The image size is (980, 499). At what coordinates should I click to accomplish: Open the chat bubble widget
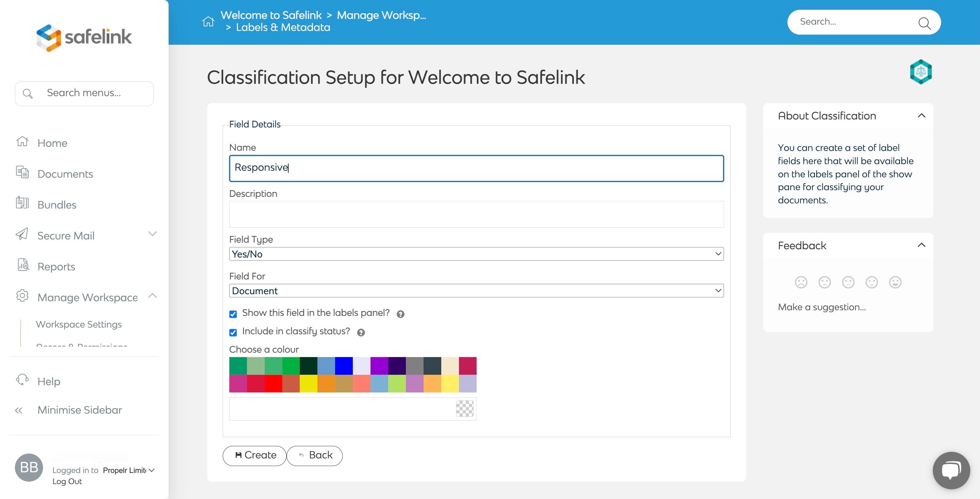pos(951,470)
